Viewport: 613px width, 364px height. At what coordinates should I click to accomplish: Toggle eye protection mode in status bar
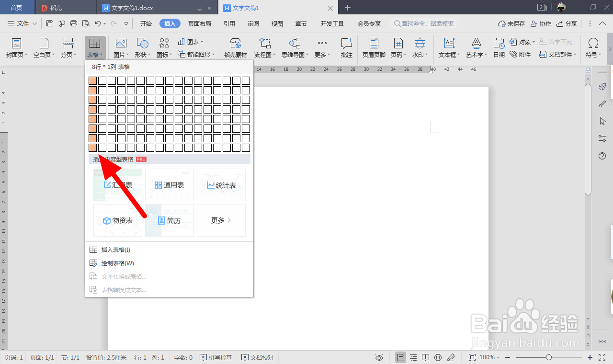click(379, 357)
